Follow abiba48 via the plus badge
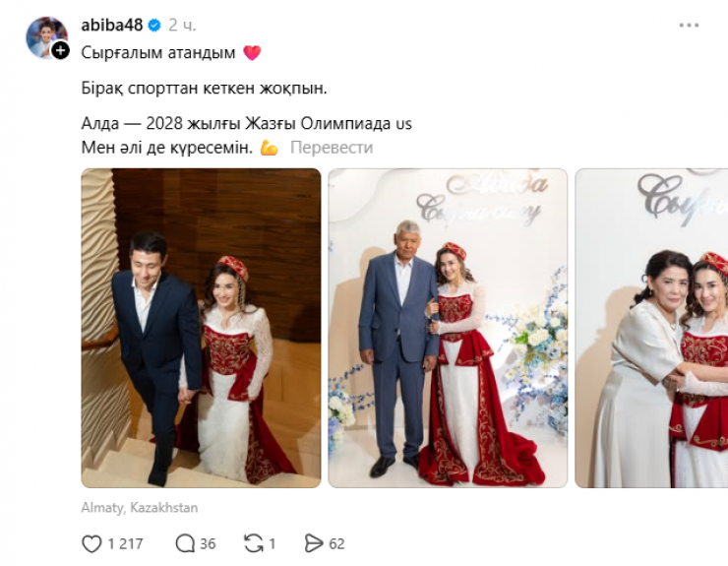The height and width of the screenshot is (566, 728). tap(60, 50)
